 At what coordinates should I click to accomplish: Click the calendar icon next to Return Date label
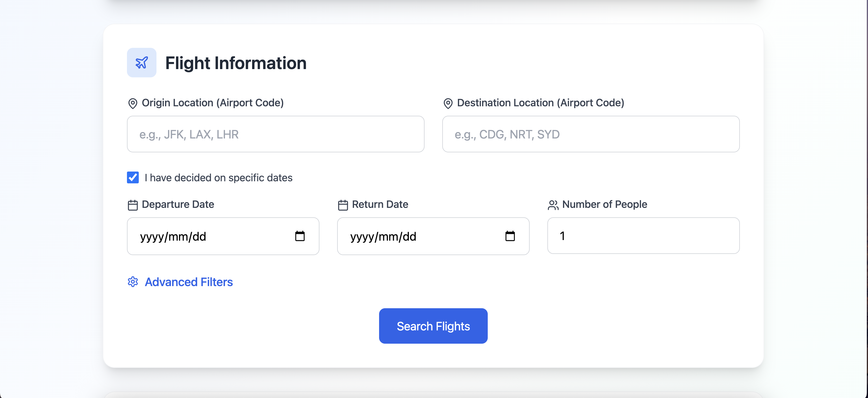point(343,205)
